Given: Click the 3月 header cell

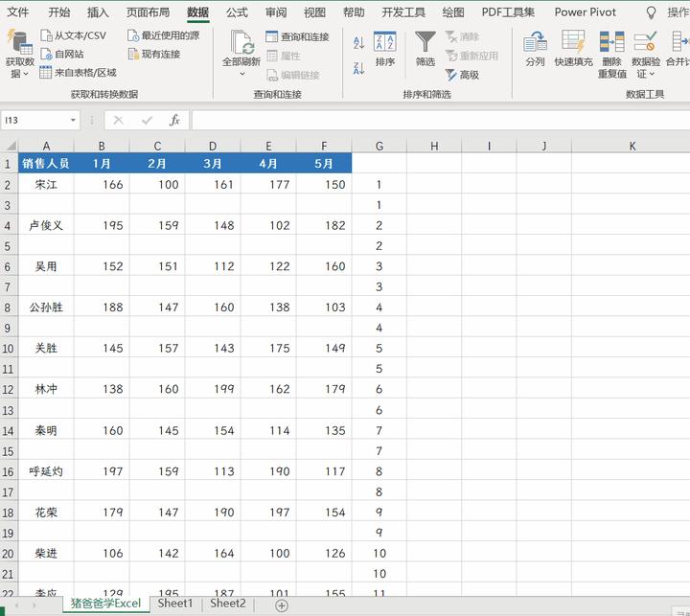Looking at the screenshot, I should click(x=213, y=163).
